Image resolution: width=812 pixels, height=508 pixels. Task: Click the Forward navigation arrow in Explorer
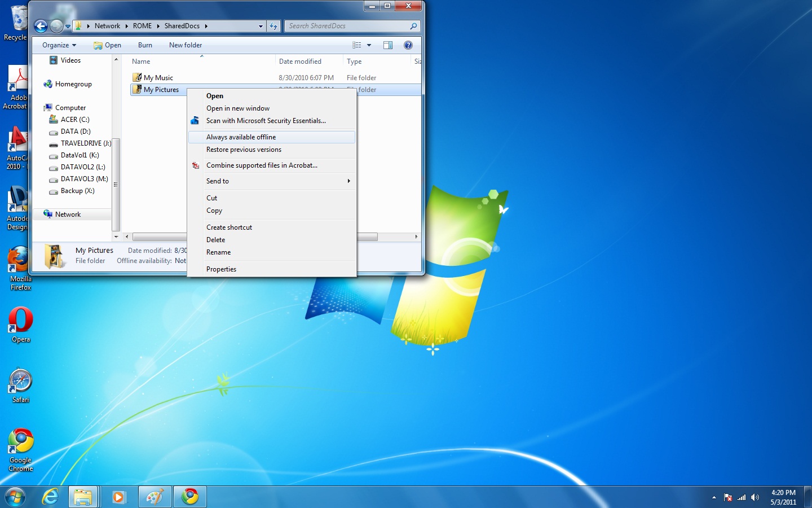pyautogui.click(x=56, y=26)
